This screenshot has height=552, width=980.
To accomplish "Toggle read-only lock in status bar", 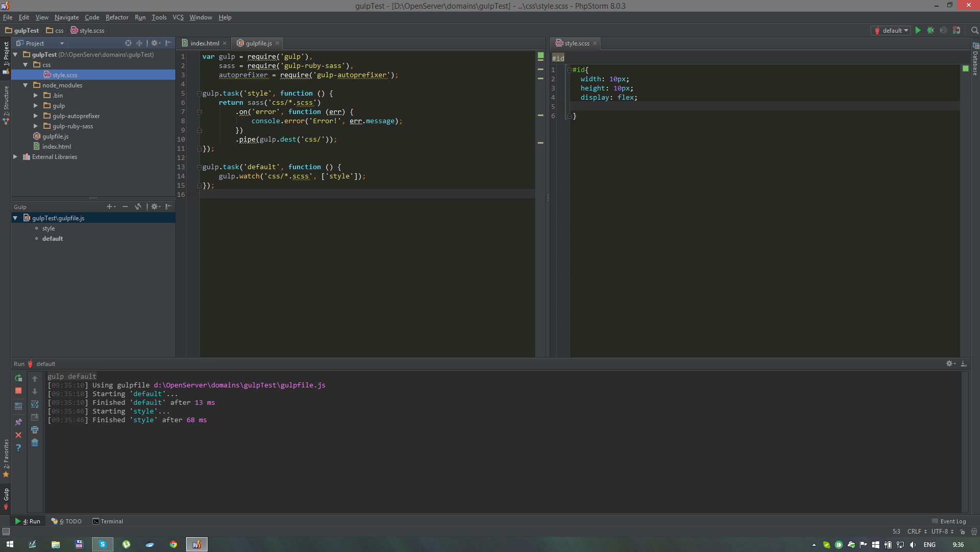I will click(x=963, y=532).
